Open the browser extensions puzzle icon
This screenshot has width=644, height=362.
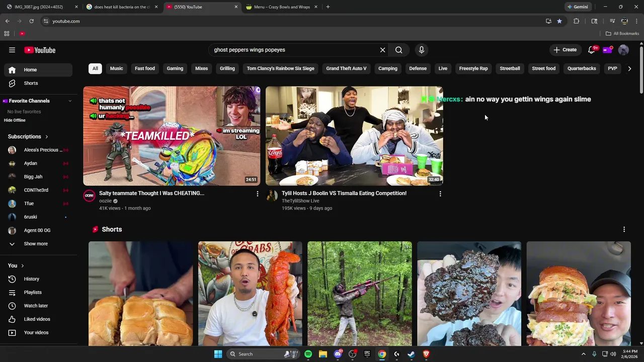[x=577, y=21]
